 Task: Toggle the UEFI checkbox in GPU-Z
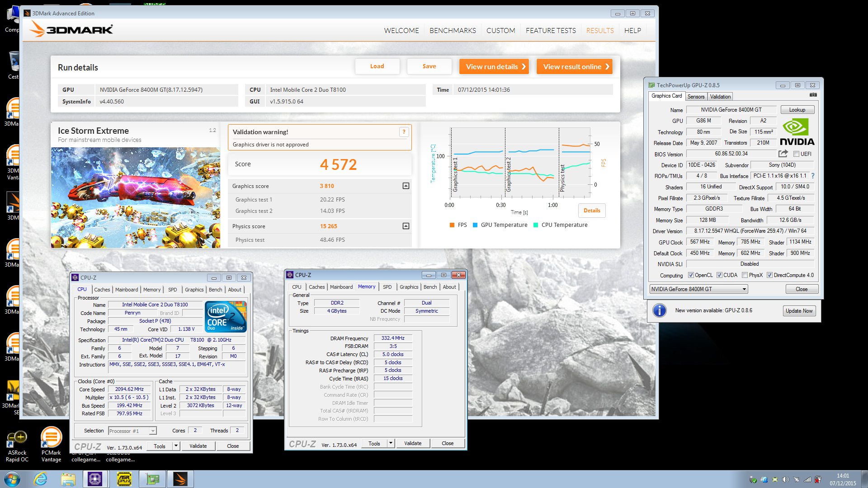(x=796, y=154)
